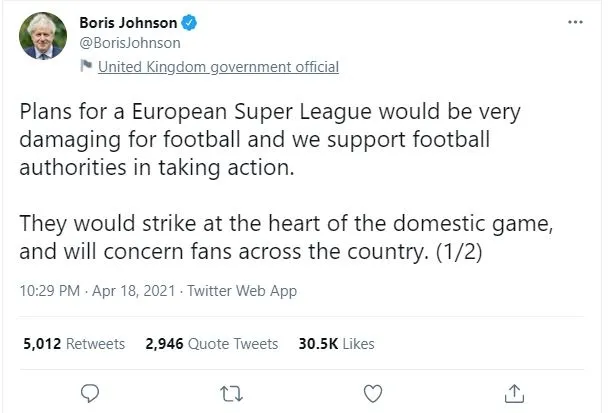Open the United Kingdom government official link
612x413 pixels.
pyautogui.click(x=217, y=67)
